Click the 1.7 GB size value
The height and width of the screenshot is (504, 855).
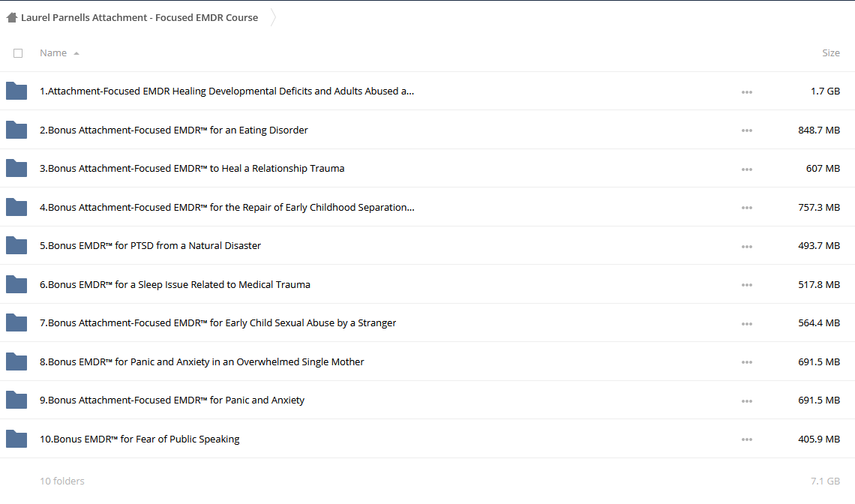(825, 91)
